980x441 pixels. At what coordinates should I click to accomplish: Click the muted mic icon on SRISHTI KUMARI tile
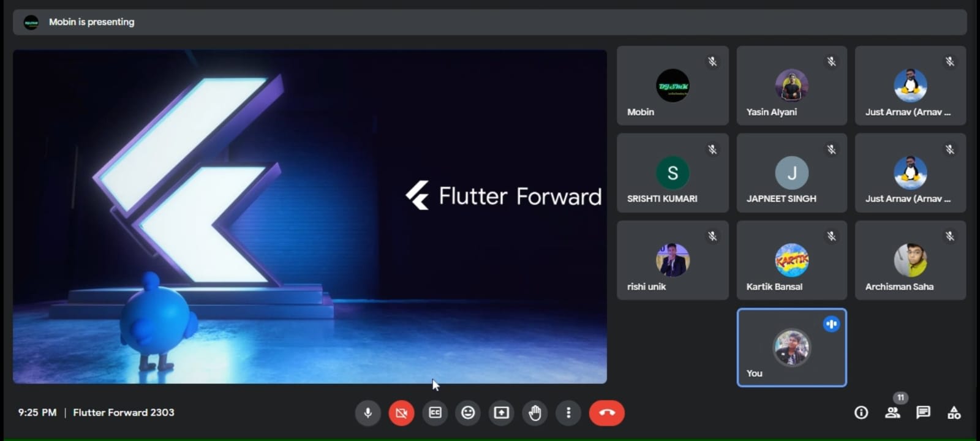coord(712,149)
